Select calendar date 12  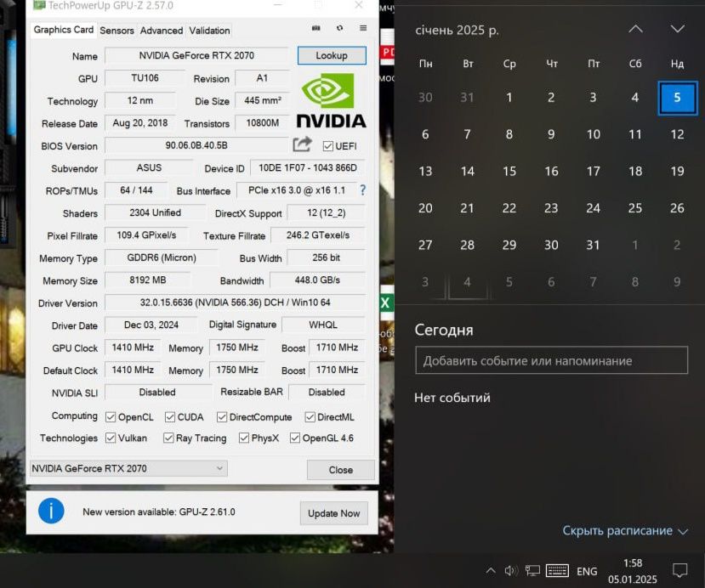[x=677, y=134]
